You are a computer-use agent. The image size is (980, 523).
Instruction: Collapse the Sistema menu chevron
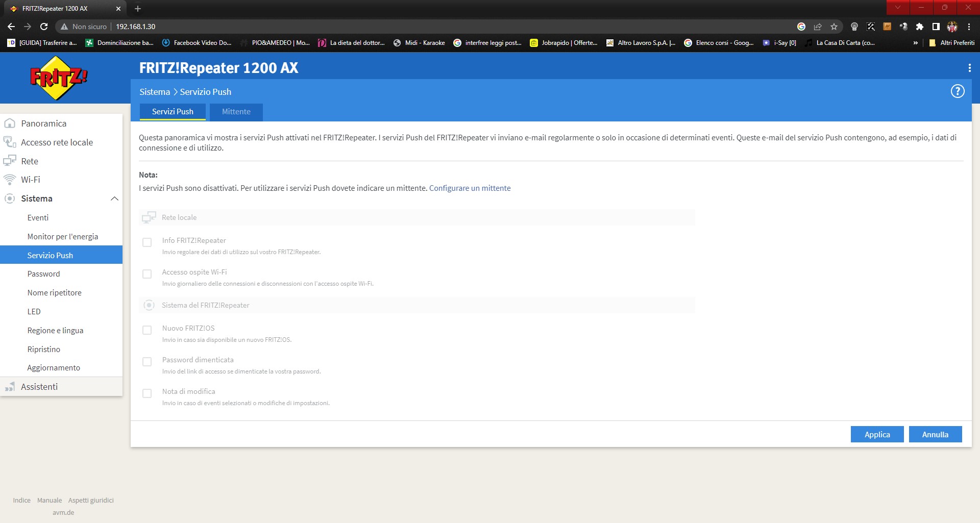[114, 198]
